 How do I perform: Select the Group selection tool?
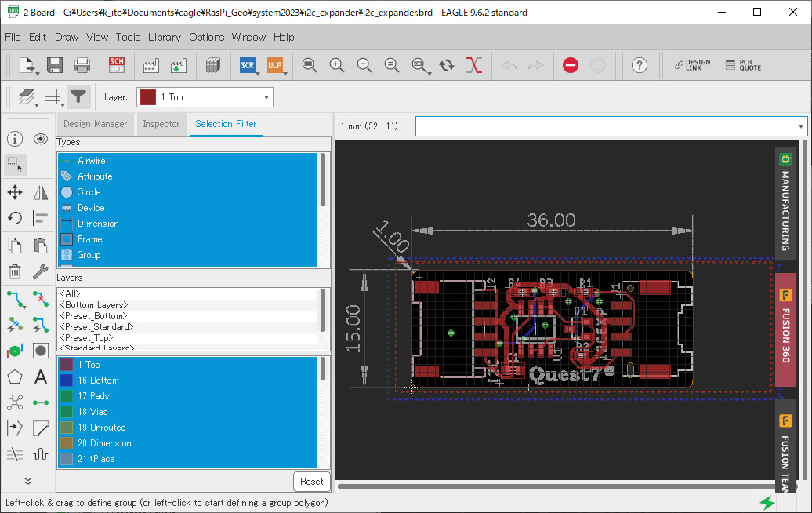(15, 164)
